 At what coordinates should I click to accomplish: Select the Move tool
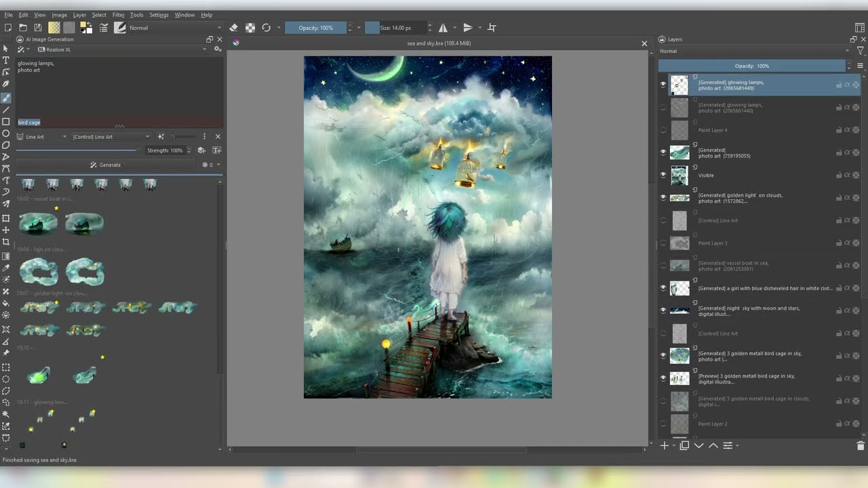point(6,230)
